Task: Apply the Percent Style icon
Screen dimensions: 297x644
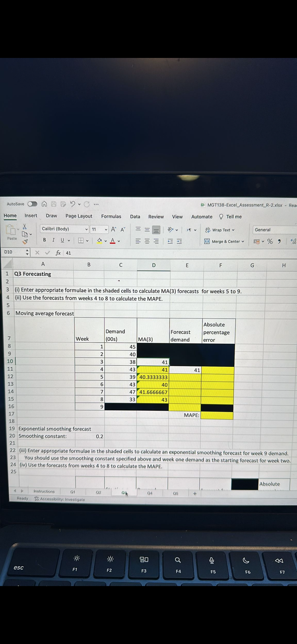Action: [x=270, y=241]
